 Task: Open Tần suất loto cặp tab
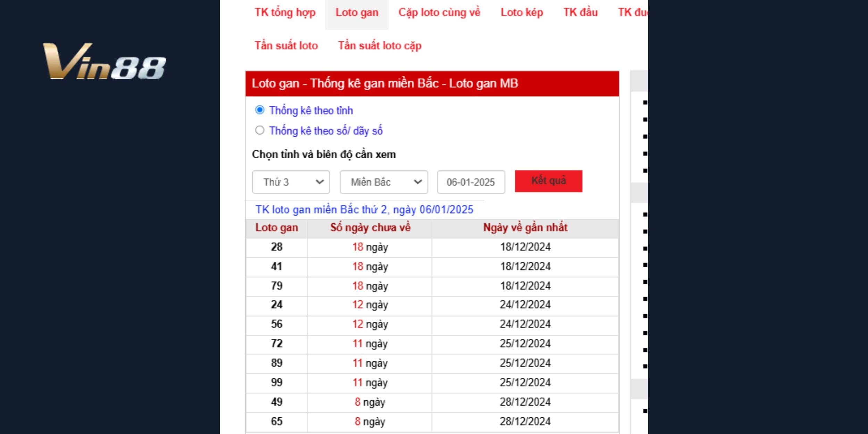[x=380, y=46]
